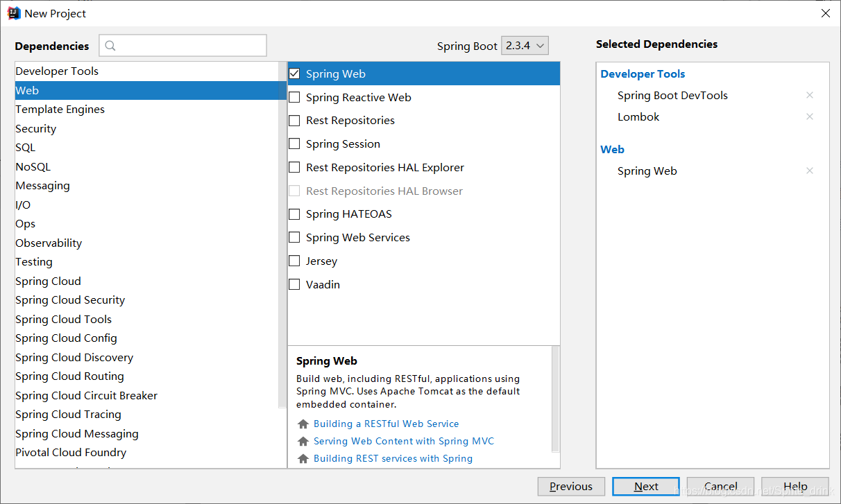Focus the Dependencies search field
The width and height of the screenshot is (841, 504).
[x=183, y=46]
